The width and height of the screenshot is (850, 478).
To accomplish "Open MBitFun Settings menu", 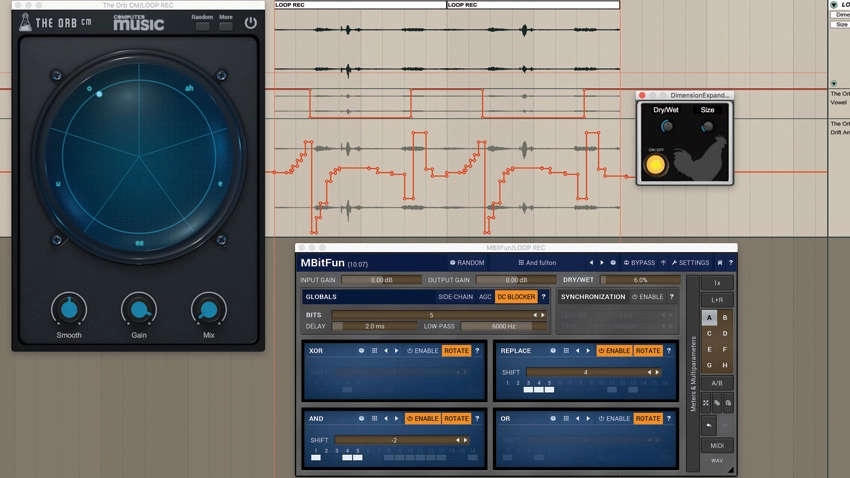I will click(690, 263).
